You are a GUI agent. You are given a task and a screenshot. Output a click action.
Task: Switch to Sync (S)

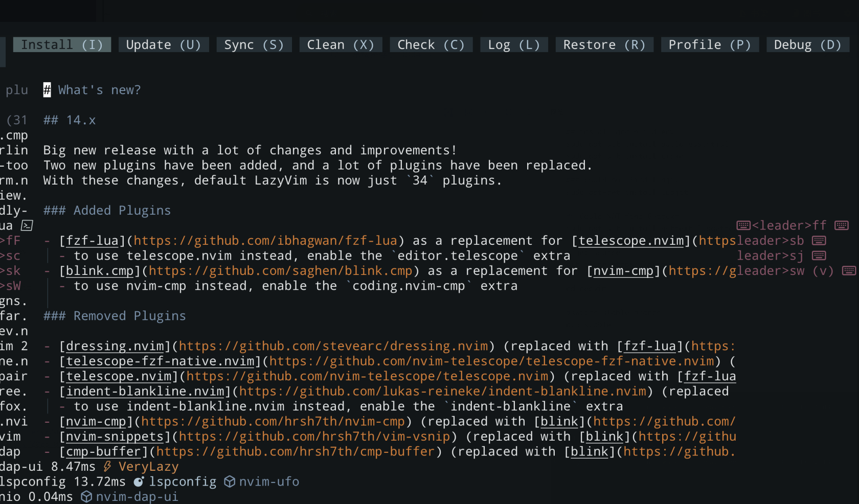254,45
